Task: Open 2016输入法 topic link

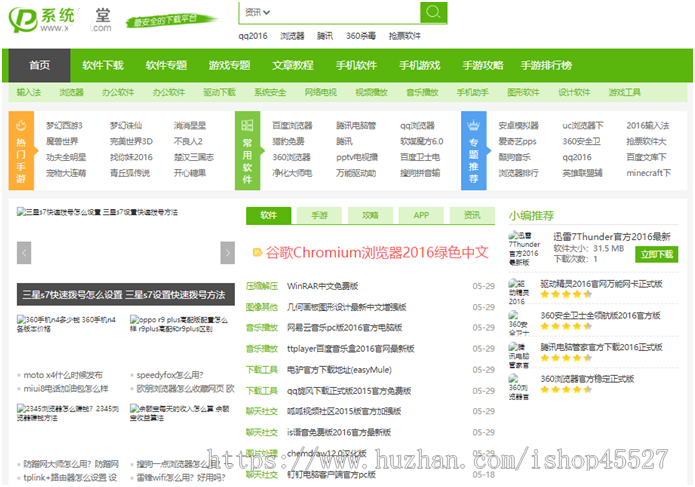Action: tap(648, 125)
